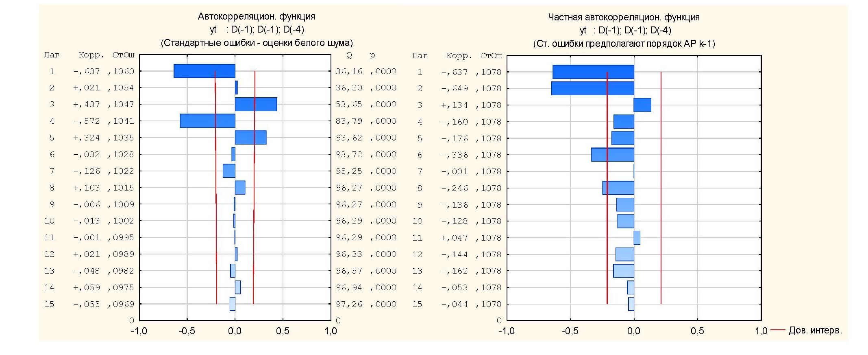This screenshot has width=868, height=355.
Task: Select the 'СтОш' header of the right table
Action: pos(491,56)
